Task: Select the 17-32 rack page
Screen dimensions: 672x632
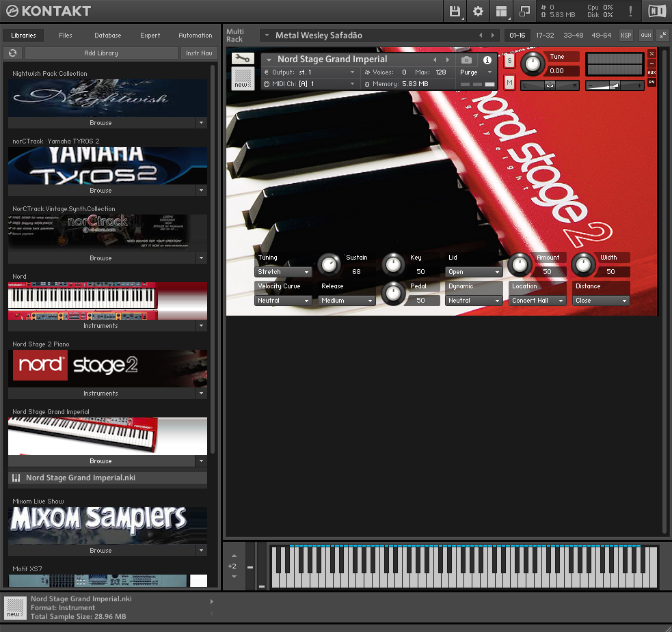Action: click(545, 35)
